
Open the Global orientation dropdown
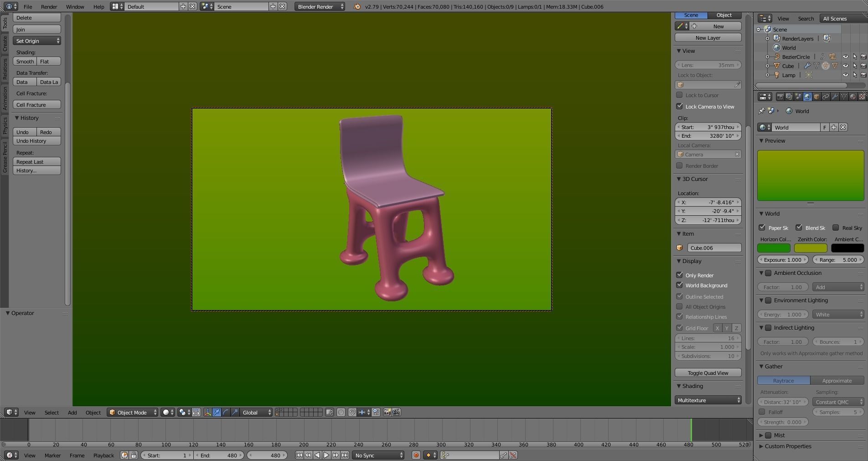tap(256, 412)
